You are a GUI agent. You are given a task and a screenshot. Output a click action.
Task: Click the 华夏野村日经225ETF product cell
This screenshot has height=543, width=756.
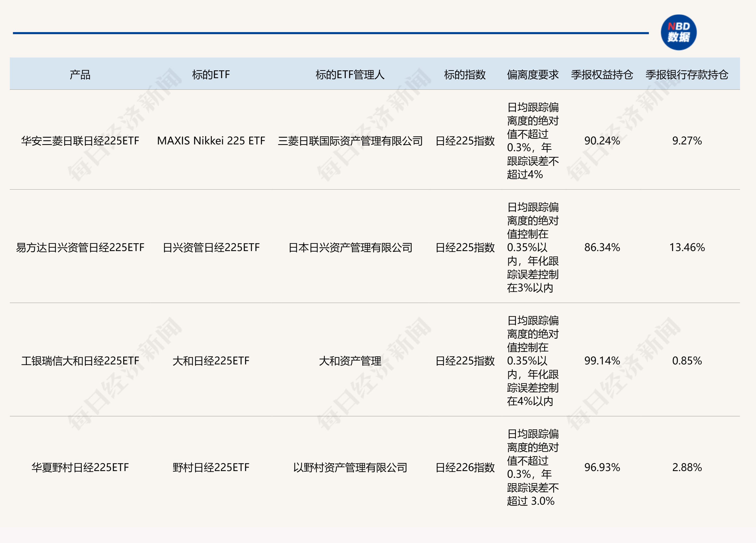point(80,468)
